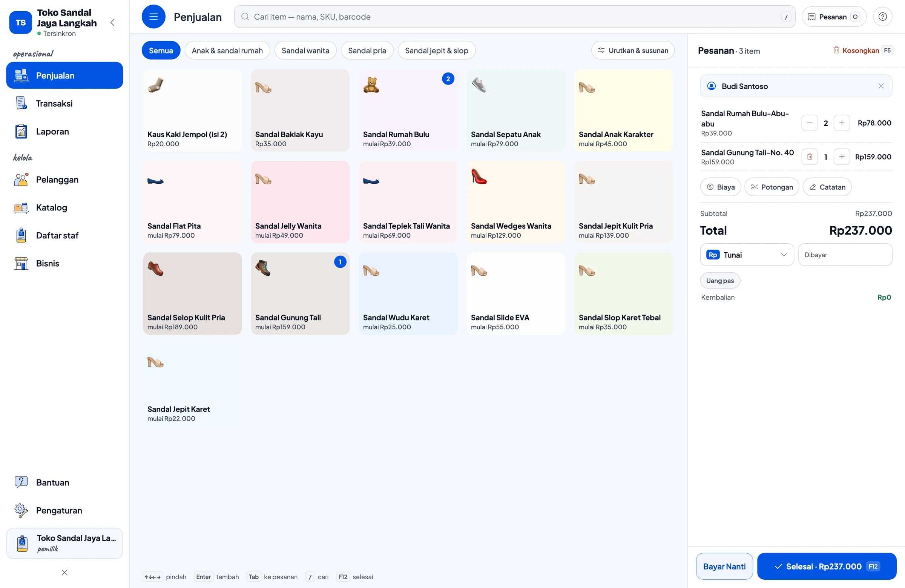Open Katalog in sidebar
This screenshot has height=588, width=905.
[x=64, y=208]
